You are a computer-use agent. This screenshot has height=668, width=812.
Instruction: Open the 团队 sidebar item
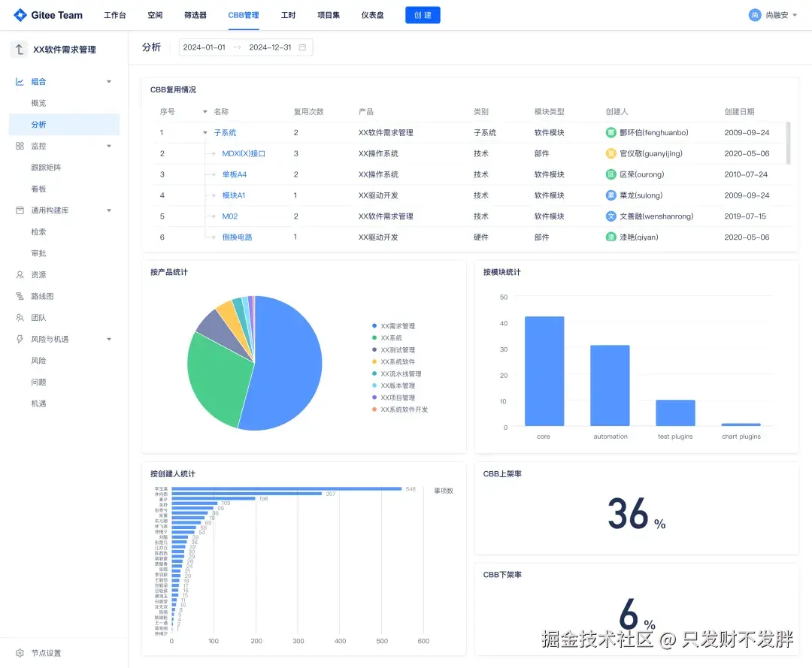pos(38,318)
